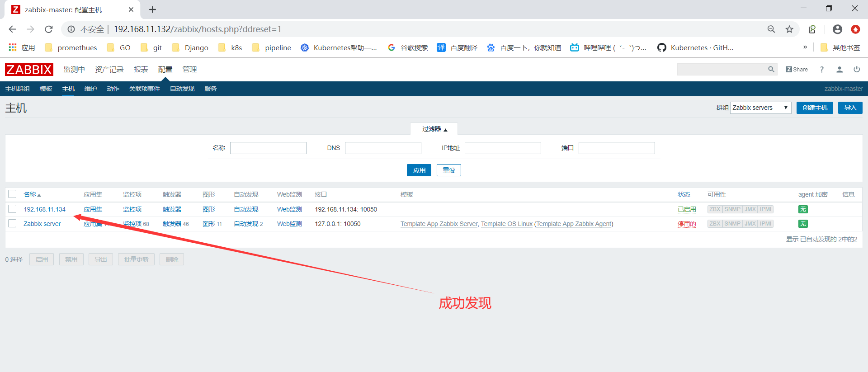
Task: Open Zabbix Share link
Action: [797, 69]
